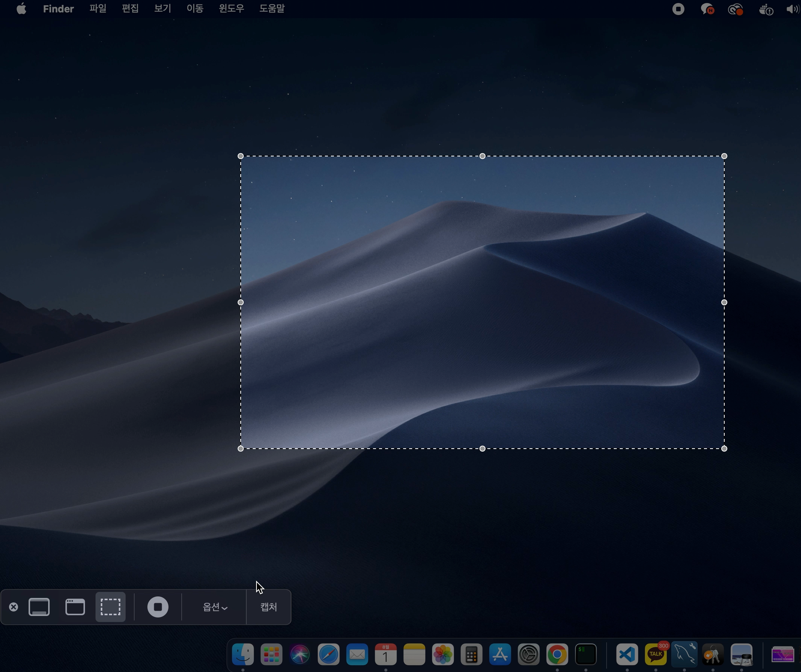The width and height of the screenshot is (801, 672).
Task: Open MySQL Workbench dolphin icon in Dock
Action: pos(684,654)
